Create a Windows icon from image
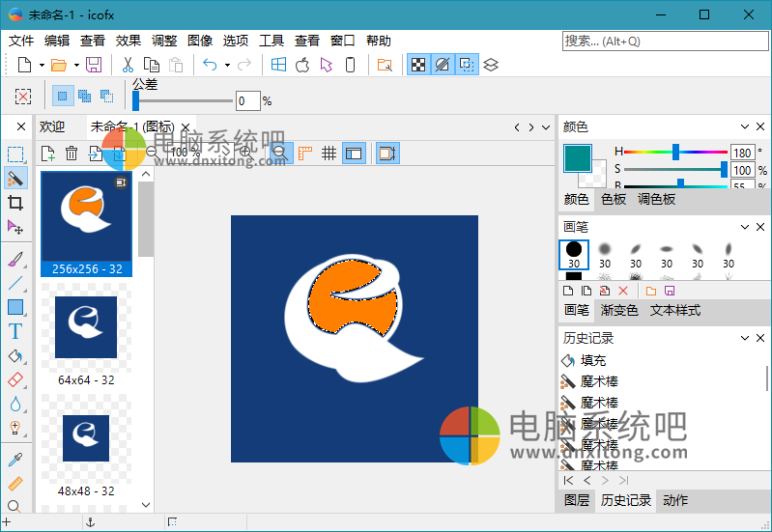 pos(278,65)
